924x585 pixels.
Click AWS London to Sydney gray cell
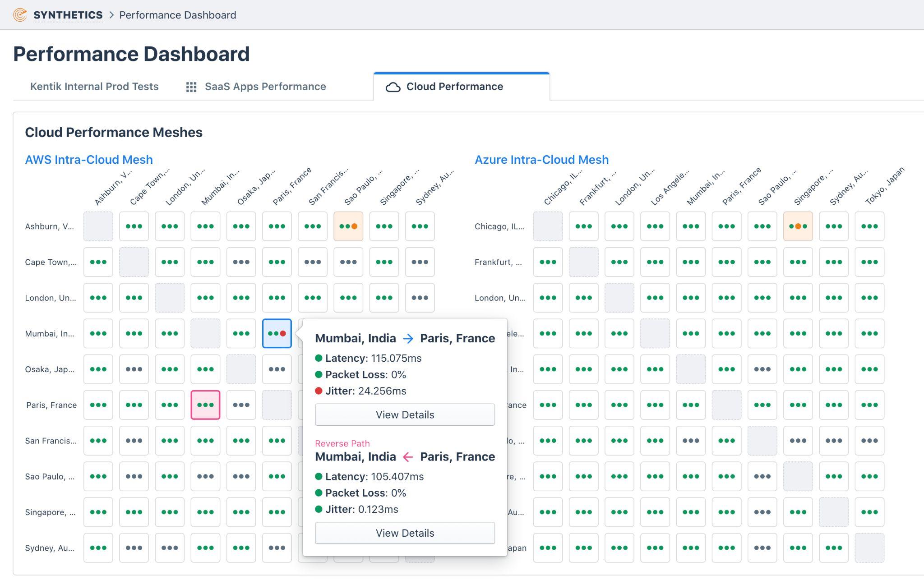(x=420, y=298)
